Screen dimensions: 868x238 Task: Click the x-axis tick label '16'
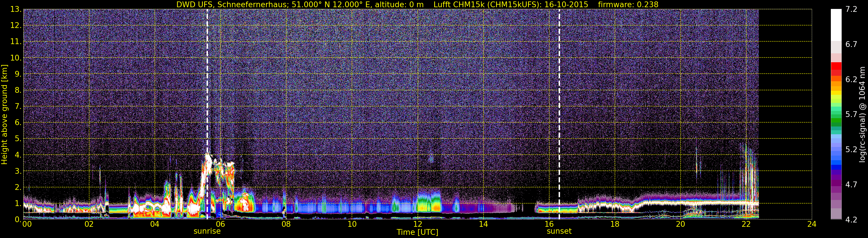549,224
